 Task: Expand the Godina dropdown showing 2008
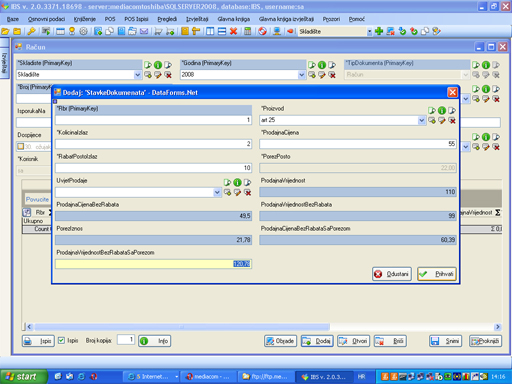(x=301, y=75)
